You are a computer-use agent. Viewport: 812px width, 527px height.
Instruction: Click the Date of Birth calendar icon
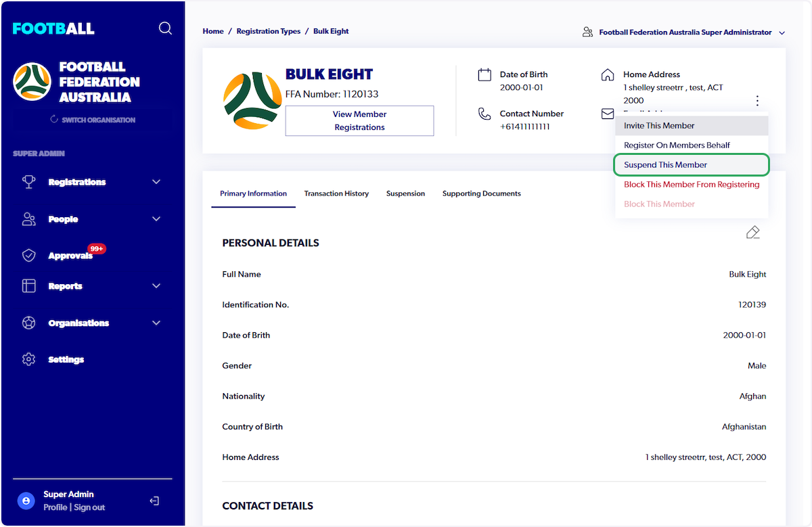tap(484, 74)
